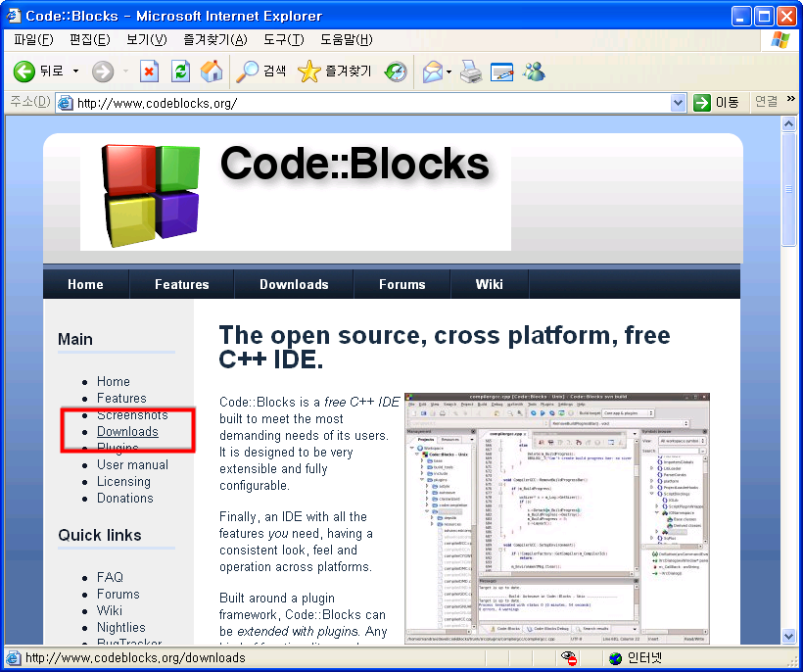
Task: Click the Stop loading icon
Action: [x=149, y=72]
